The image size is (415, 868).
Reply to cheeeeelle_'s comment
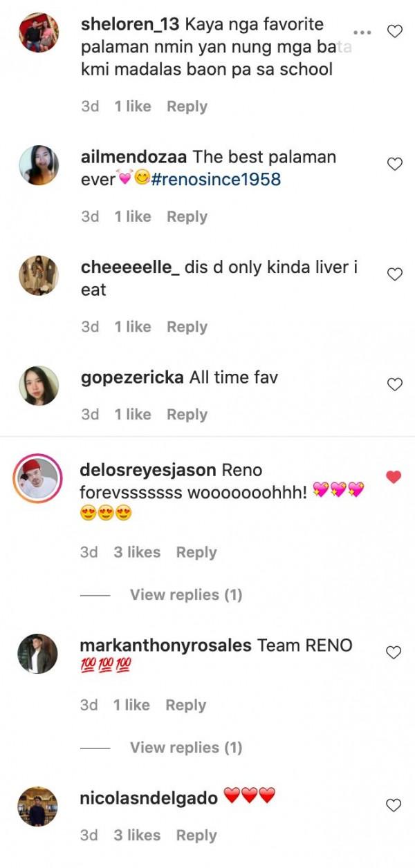(187, 327)
